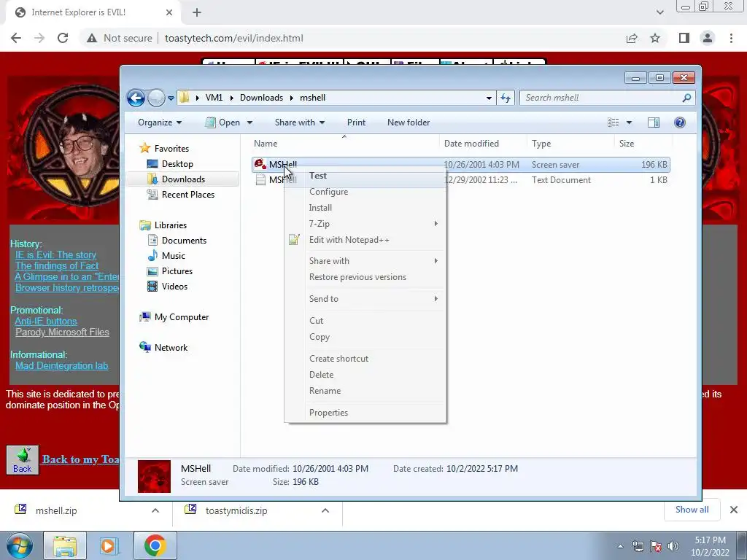The width and height of the screenshot is (747, 560).
Task: Toggle Chrome's side panel icon
Action: tap(684, 38)
